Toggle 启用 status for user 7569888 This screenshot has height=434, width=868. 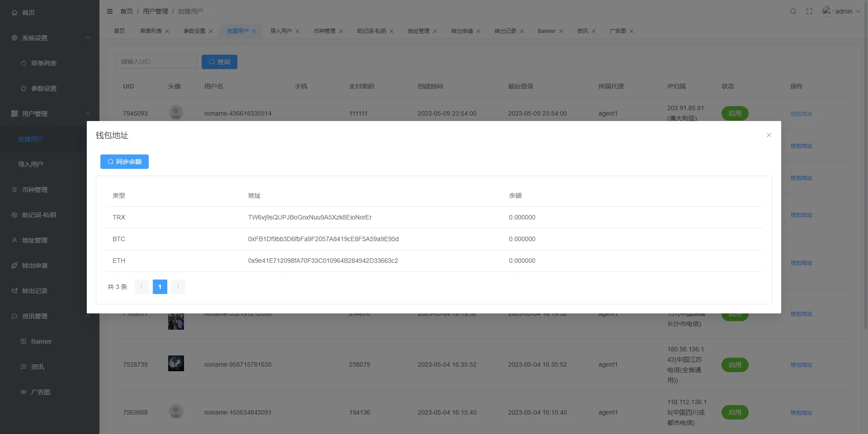[735, 412]
